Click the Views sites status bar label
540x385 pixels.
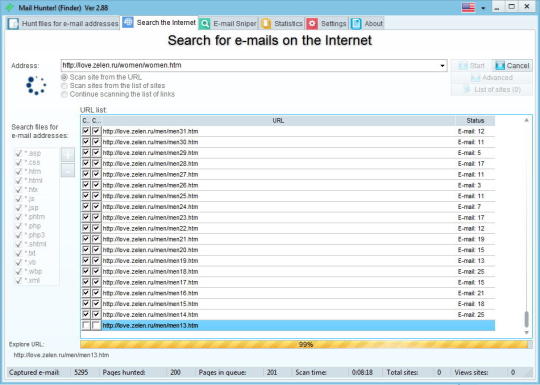[471, 372]
